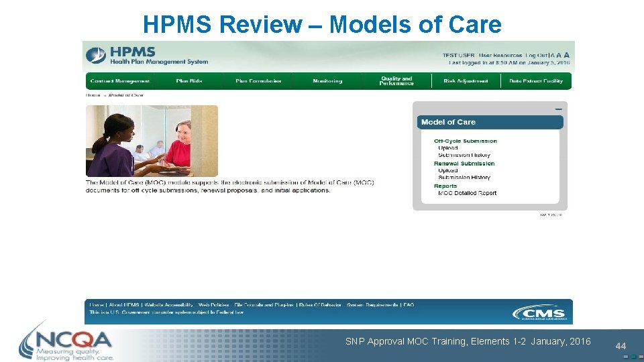The height and width of the screenshot is (362, 644).
Task: Click the CMS logo in footer
Action: coord(539,313)
